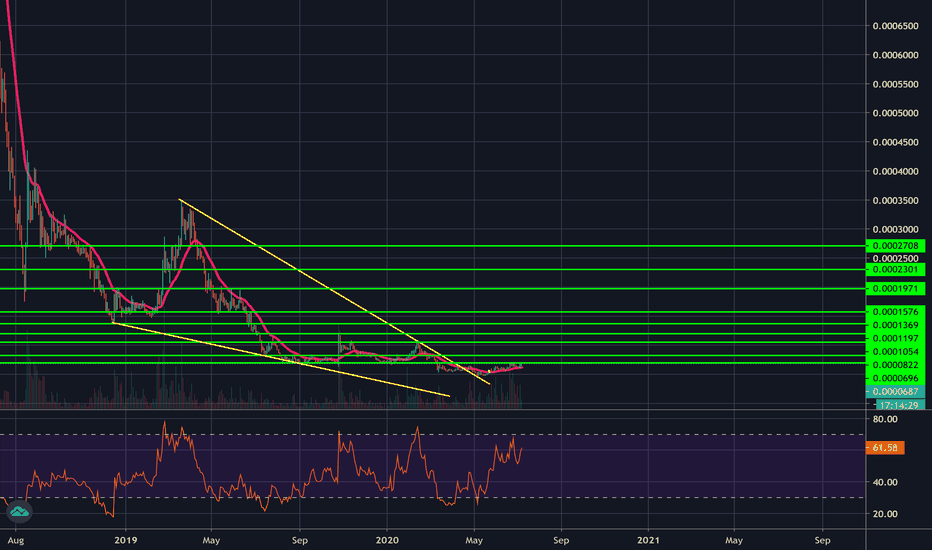Click the 0.0004000 price scale label

click(896, 171)
